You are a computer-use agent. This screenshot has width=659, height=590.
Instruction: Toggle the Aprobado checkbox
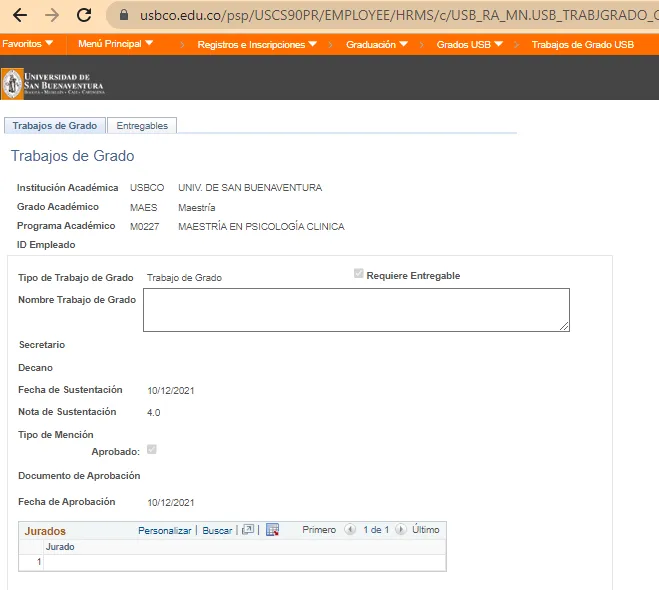pyautogui.click(x=152, y=451)
